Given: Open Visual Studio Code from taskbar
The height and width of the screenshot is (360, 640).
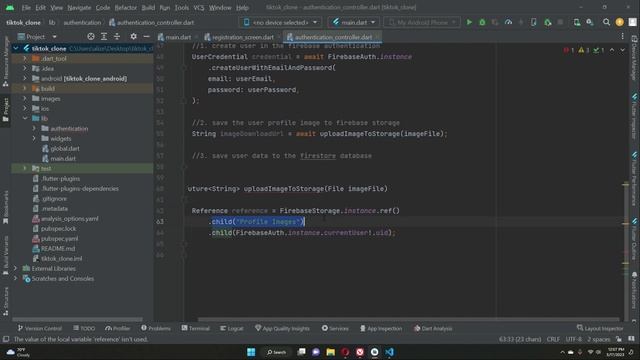Looking at the screenshot, I should 389,352.
